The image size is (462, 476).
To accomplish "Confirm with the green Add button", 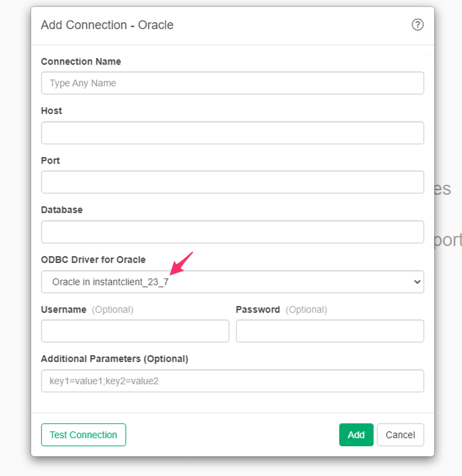I will tap(356, 435).
